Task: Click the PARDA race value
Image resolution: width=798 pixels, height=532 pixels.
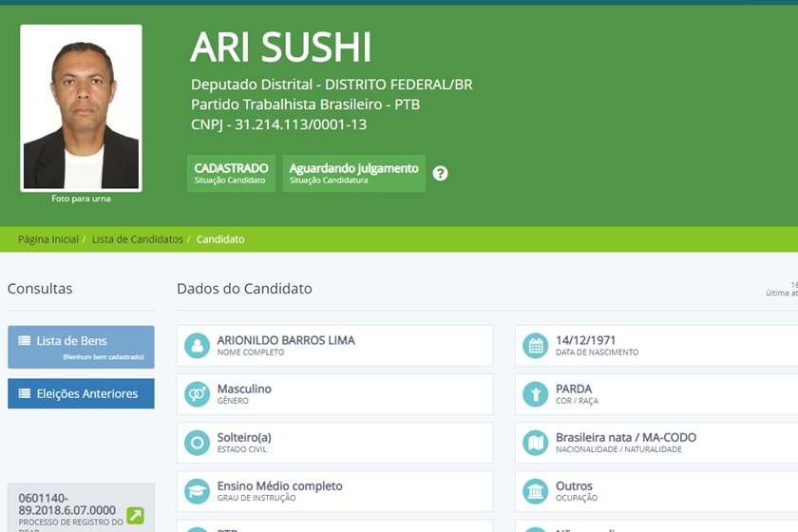Action: [x=574, y=389]
